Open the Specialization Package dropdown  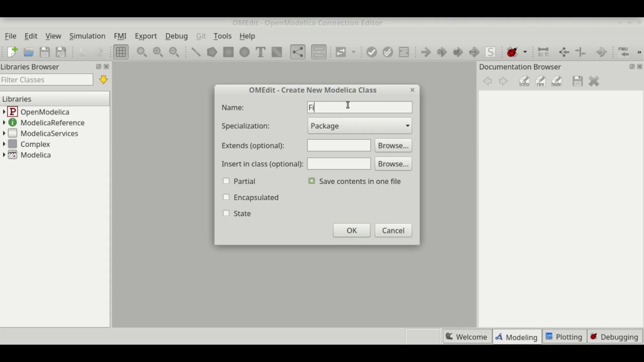click(360, 126)
